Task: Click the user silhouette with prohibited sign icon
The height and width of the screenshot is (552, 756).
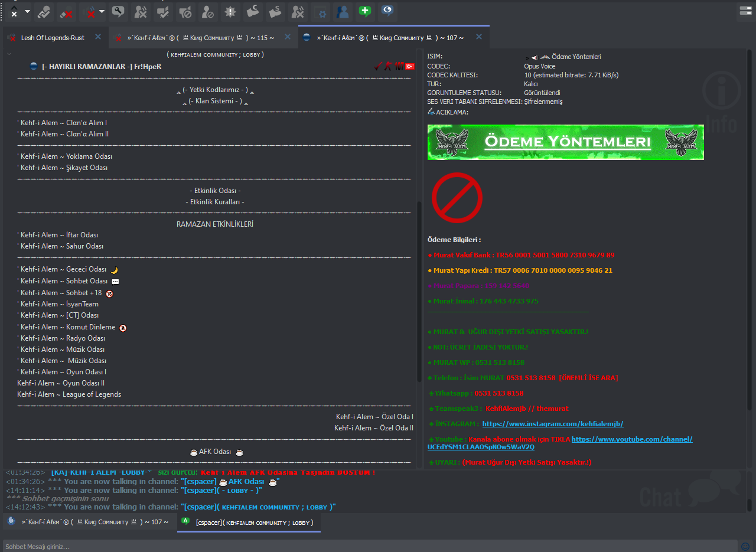Action: (x=207, y=11)
